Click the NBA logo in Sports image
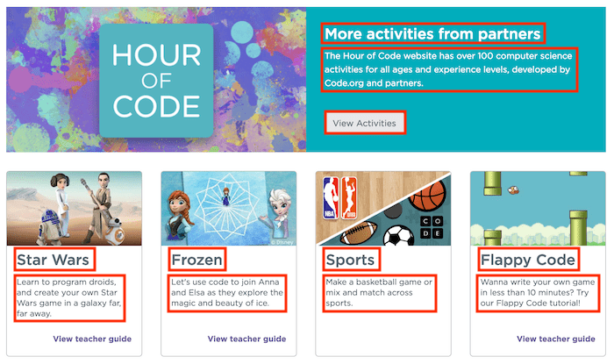Image resolution: width=614 pixels, height=364 pixels. 331,197
